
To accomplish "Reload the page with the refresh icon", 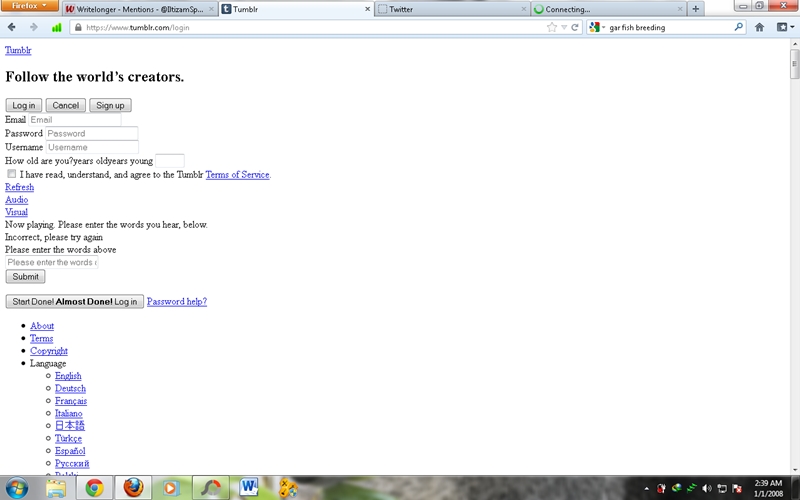I will (575, 28).
